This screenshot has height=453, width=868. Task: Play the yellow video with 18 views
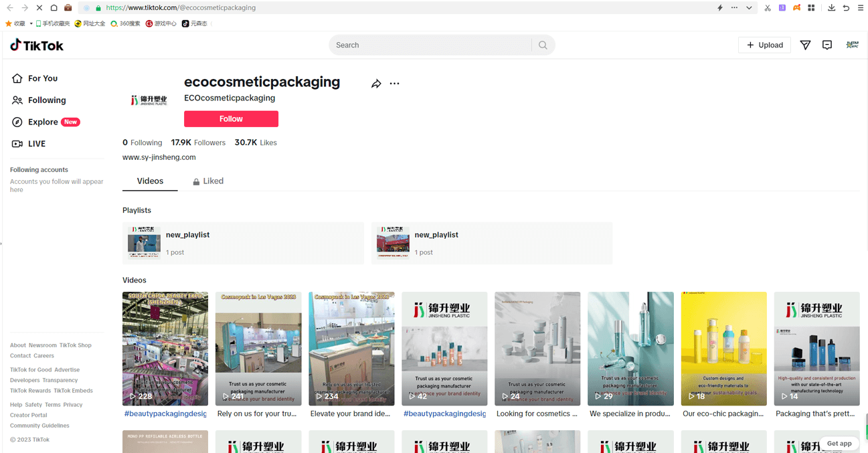723,349
